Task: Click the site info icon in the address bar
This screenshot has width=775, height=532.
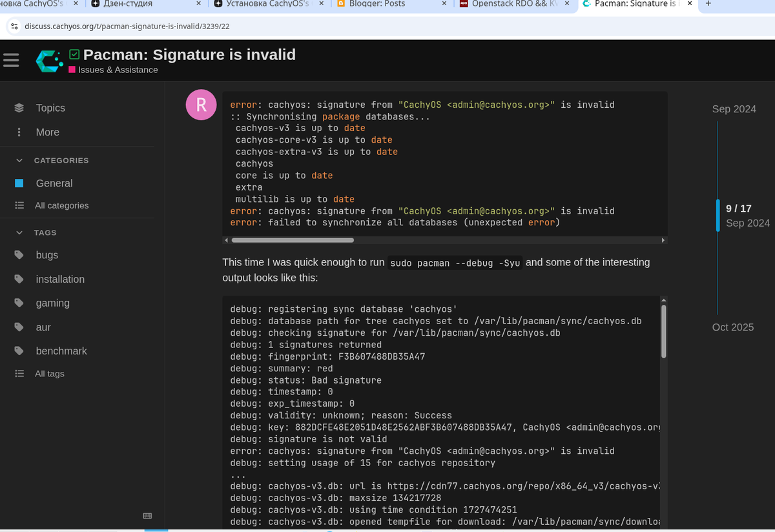Action: pyautogui.click(x=14, y=26)
